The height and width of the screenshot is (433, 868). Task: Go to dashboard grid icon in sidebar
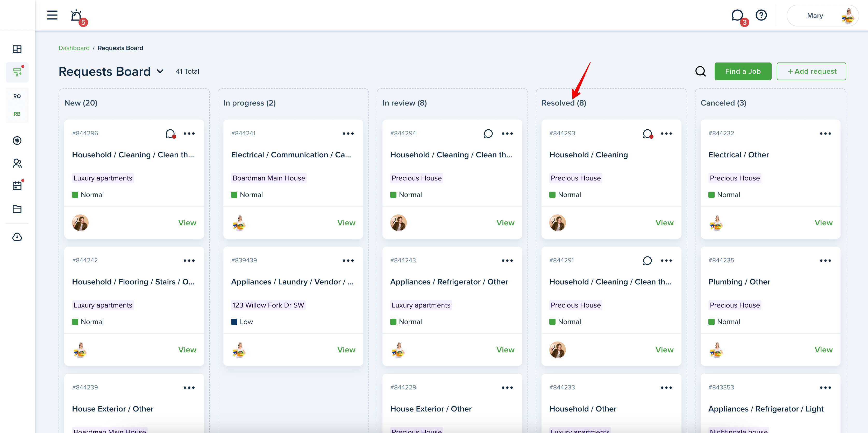(17, 49)
